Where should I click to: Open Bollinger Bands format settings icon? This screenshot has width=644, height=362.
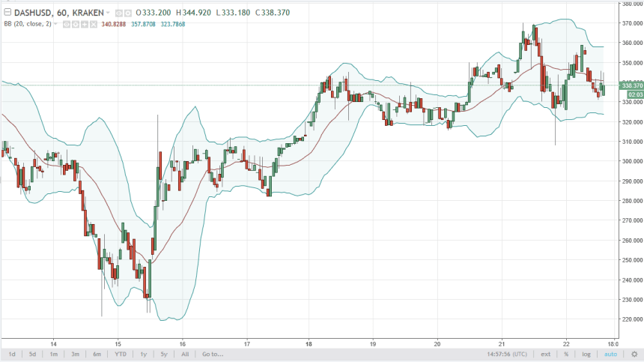[75, 24]
